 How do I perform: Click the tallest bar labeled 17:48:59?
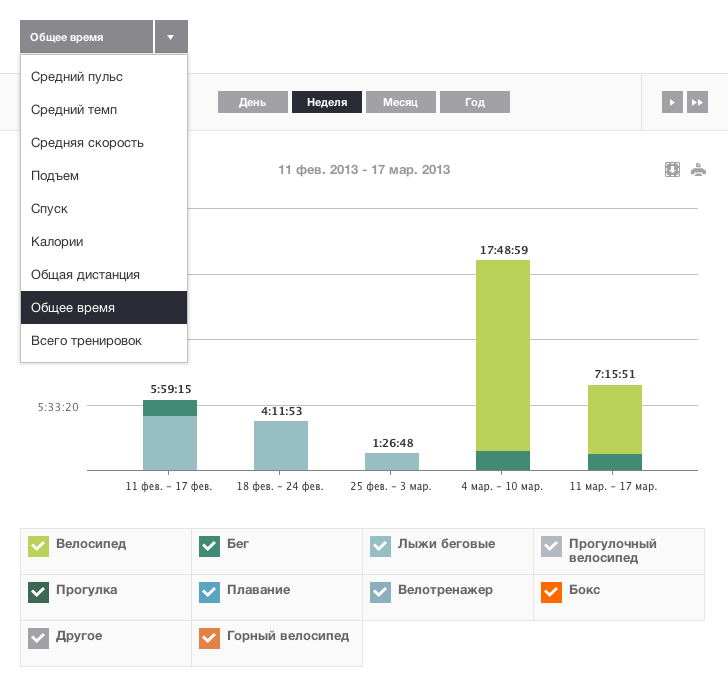pos(503,360)
